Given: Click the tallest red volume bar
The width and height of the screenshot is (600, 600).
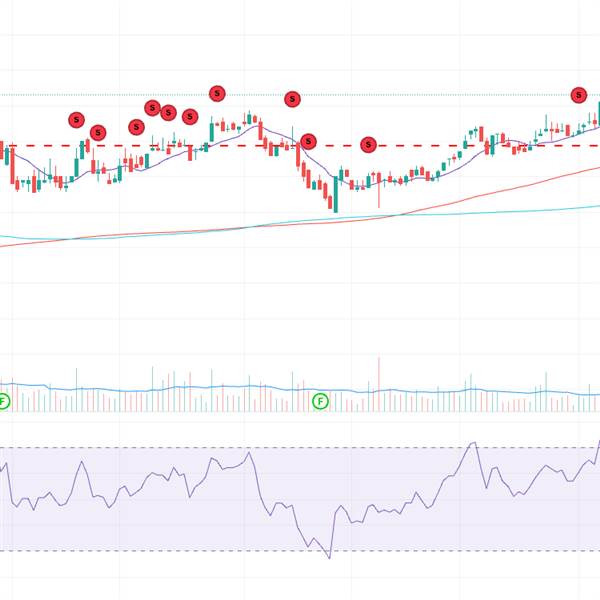Looking at the screenshot, I should [379, 385].
